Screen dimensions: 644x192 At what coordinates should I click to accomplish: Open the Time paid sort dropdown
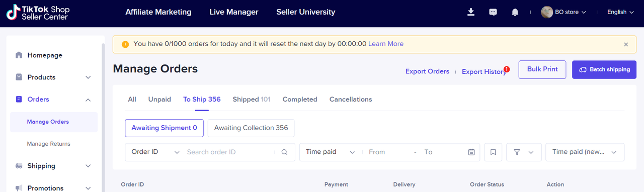585,152
